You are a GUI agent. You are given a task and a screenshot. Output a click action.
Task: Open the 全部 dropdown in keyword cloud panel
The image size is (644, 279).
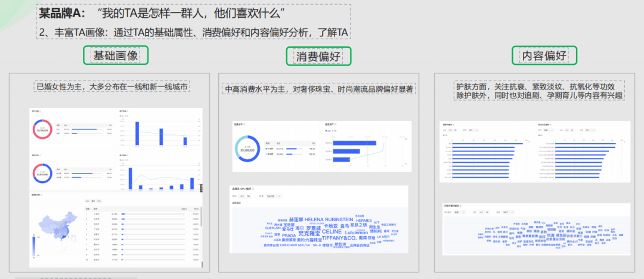[460, 212]
